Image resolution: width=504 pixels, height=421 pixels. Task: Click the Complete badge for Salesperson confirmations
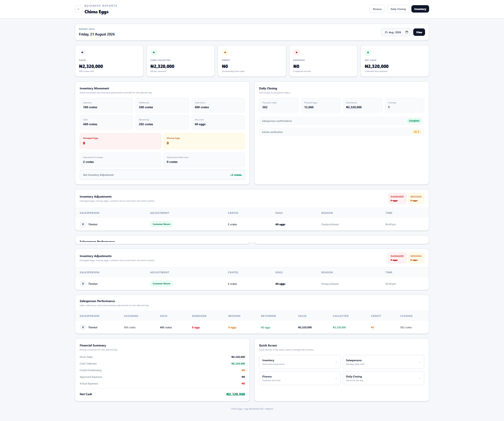pos(414,121)
